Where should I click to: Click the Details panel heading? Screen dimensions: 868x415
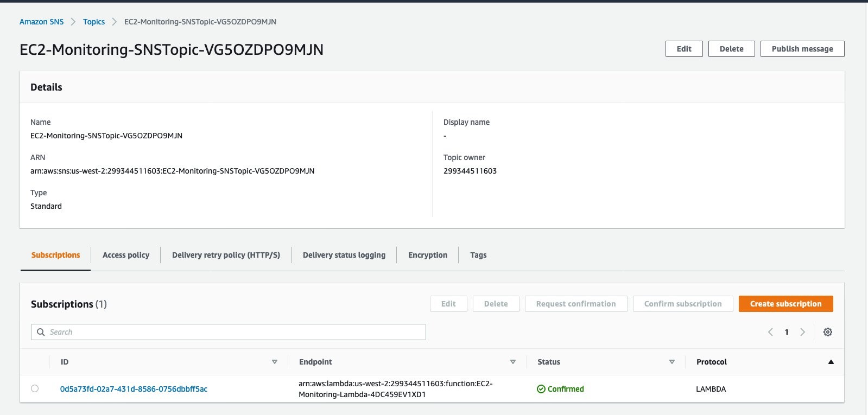coord(46,87)
